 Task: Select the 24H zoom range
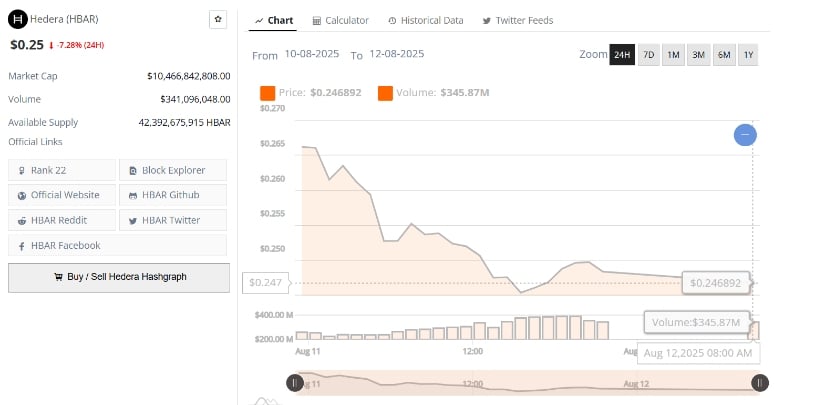[x=622, y=55]
